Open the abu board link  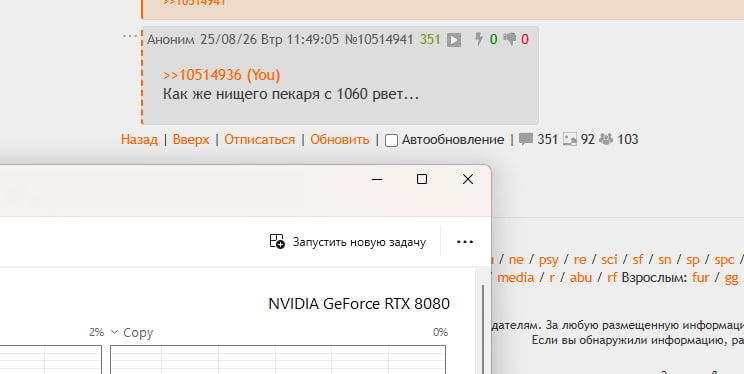pos(581,277)
